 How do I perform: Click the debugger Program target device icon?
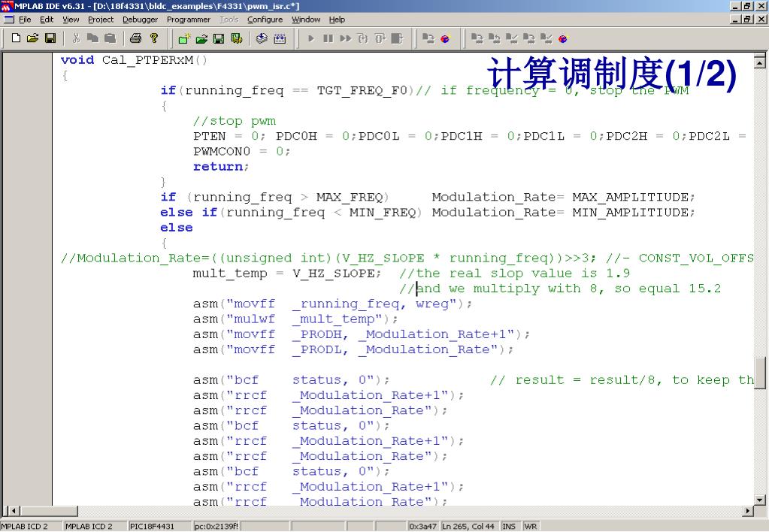428,39
